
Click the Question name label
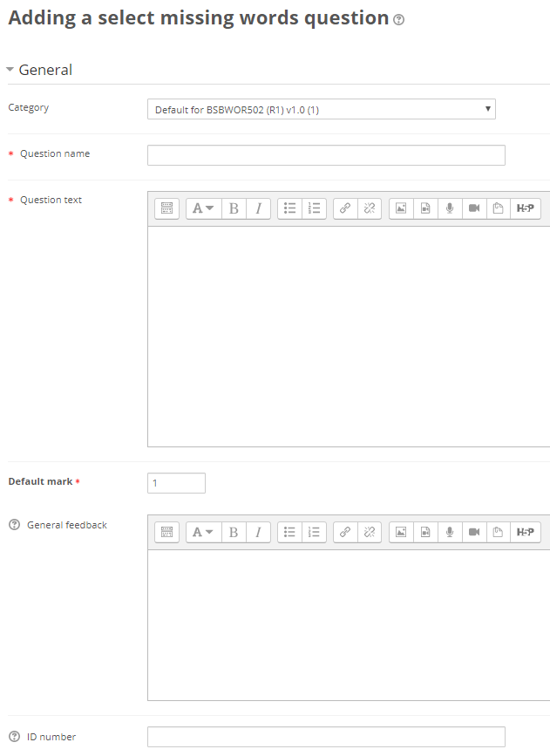pyautogui.click(x=55, y=153)
